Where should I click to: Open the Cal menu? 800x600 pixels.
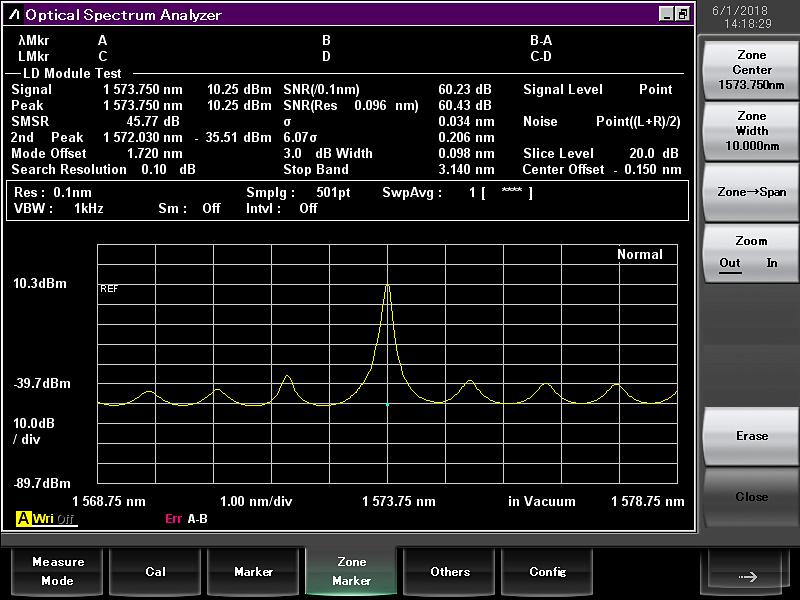click(x=156, y=571)
